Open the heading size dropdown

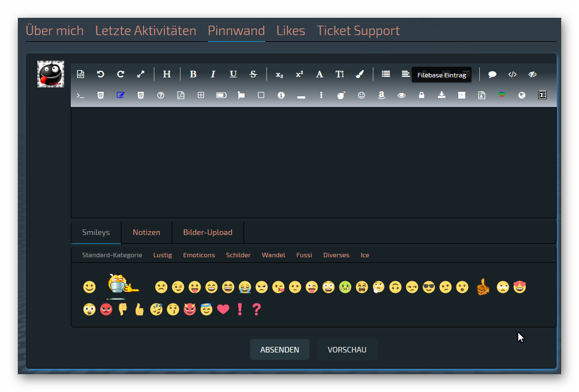pos(167,74)
